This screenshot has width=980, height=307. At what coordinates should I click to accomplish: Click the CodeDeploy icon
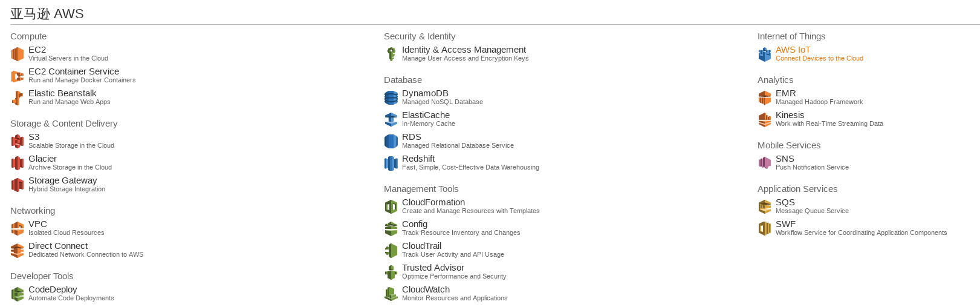pyautogui.click(x=18, y=294)
